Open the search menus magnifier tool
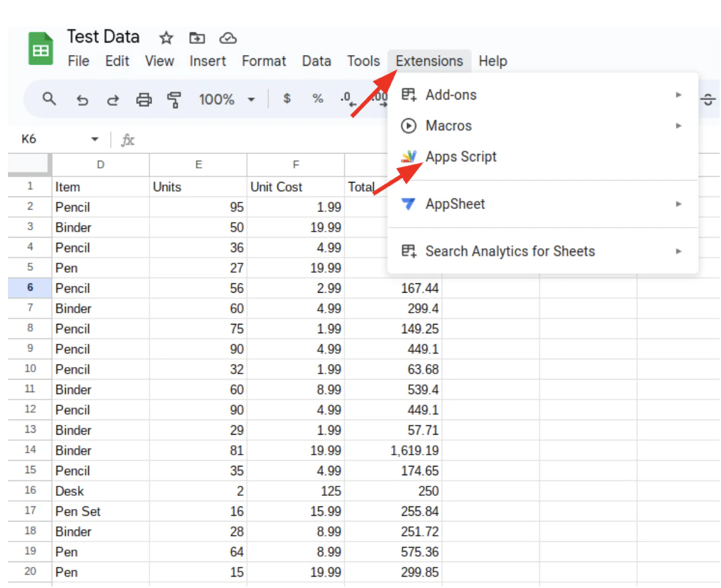 (x=49, y=99)
